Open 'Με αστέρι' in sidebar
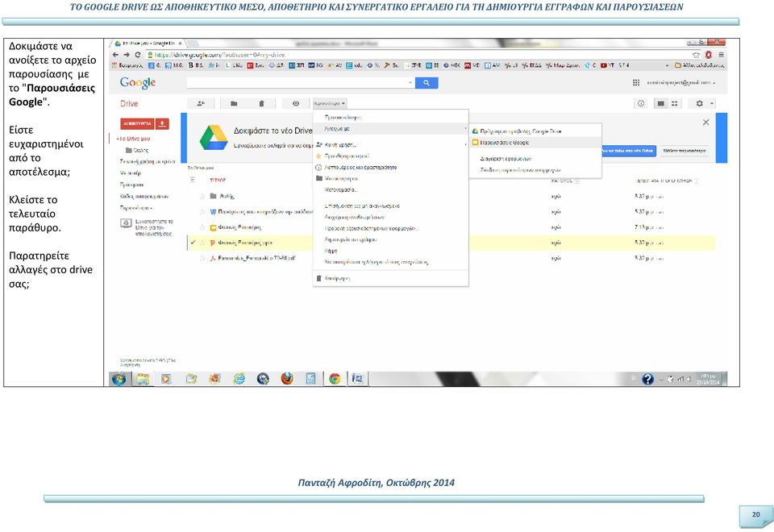Screen dimensions: 774x532 (131, 172)
